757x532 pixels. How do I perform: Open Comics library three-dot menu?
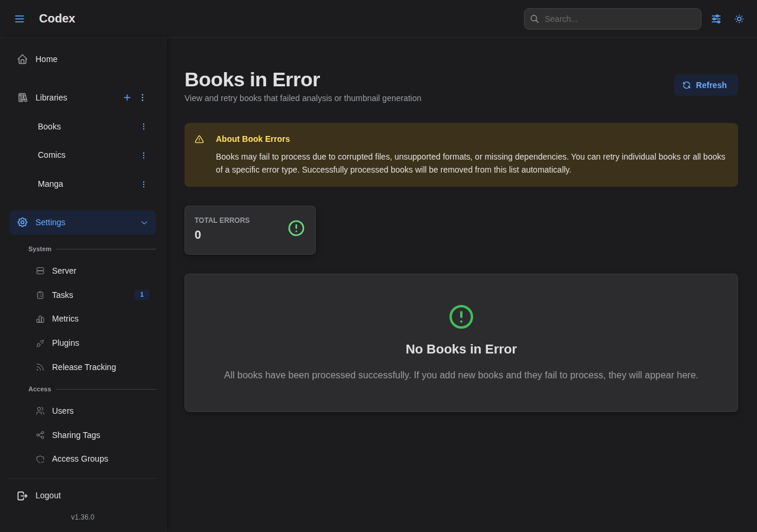tap(143, 155)
